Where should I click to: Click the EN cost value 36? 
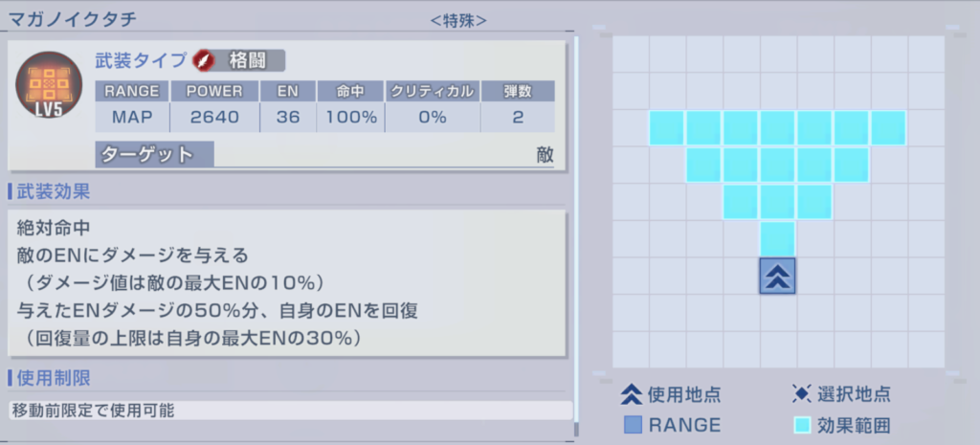coord(287,118)
